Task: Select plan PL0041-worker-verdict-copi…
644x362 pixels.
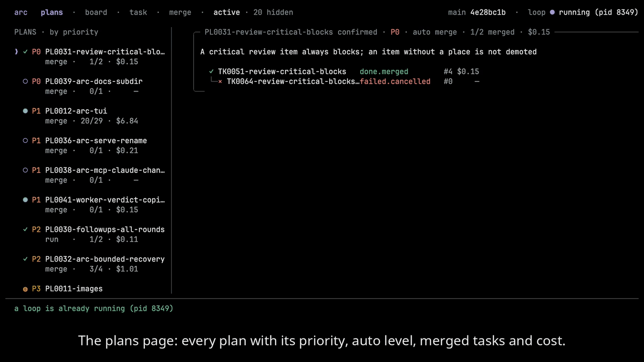Action: pos(105,200)
